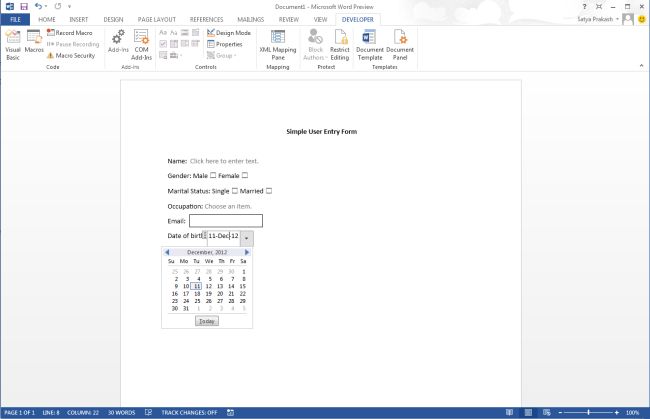Click Restrict Editing button
This screenshot has height=419, width=650.
pyautogui.click(x=340, y=45)
